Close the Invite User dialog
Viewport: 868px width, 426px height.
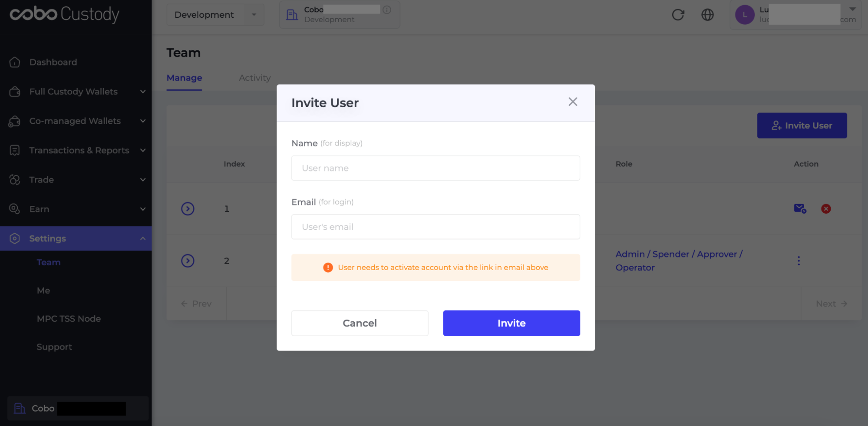pyautogui.click(x=573, y=102)
